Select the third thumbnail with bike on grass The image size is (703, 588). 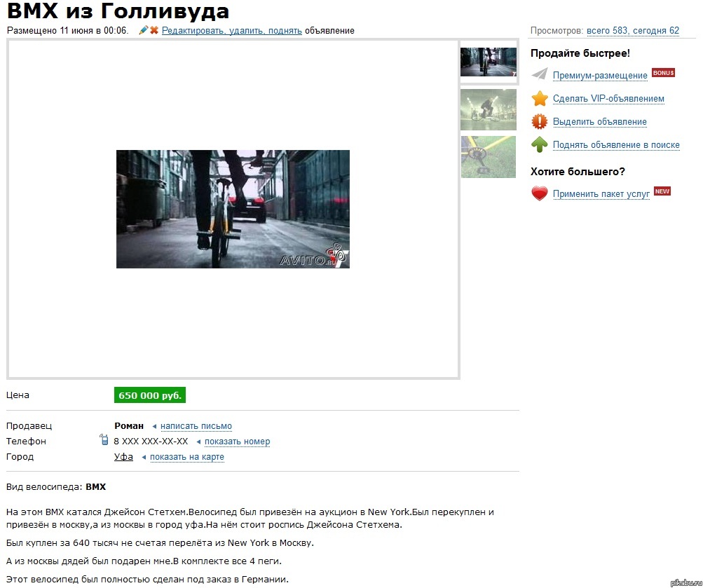(489, 157)
